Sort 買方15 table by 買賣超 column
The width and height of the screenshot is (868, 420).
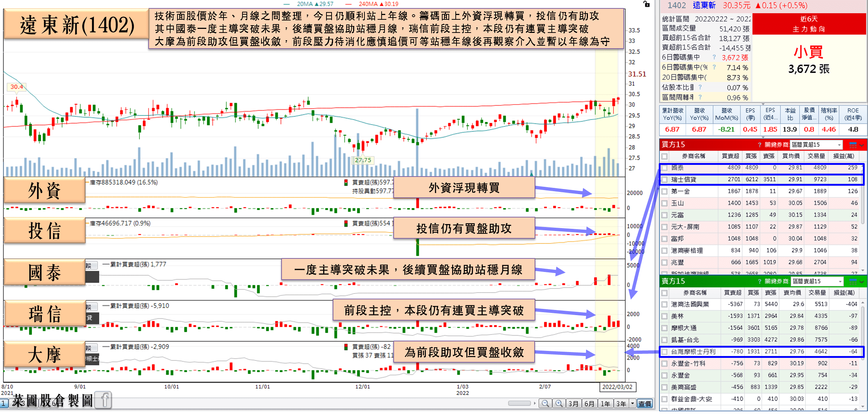pos(730,156)
